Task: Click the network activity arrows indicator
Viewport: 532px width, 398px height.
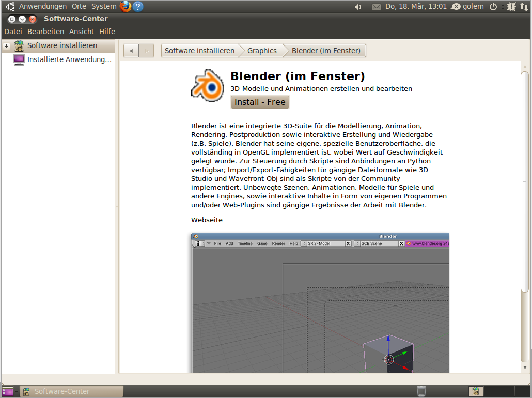Action: (x=525, y=6)
